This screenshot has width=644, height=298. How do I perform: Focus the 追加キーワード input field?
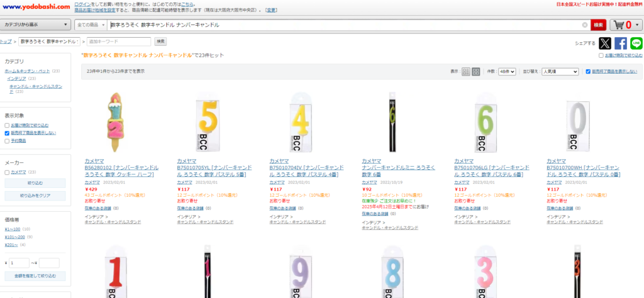[x=119, y=41]
